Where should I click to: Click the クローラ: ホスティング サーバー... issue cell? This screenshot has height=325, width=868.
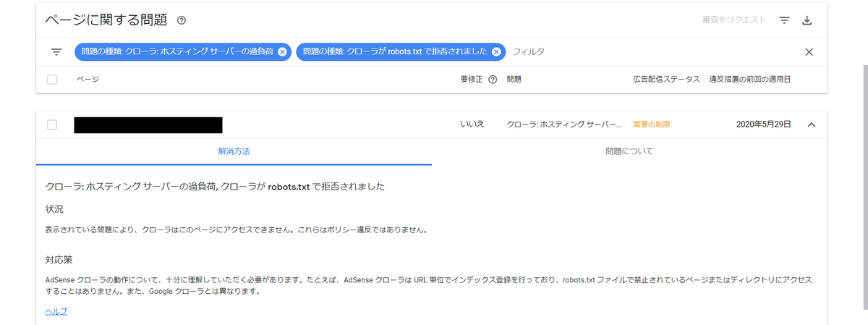coord(563,124)
